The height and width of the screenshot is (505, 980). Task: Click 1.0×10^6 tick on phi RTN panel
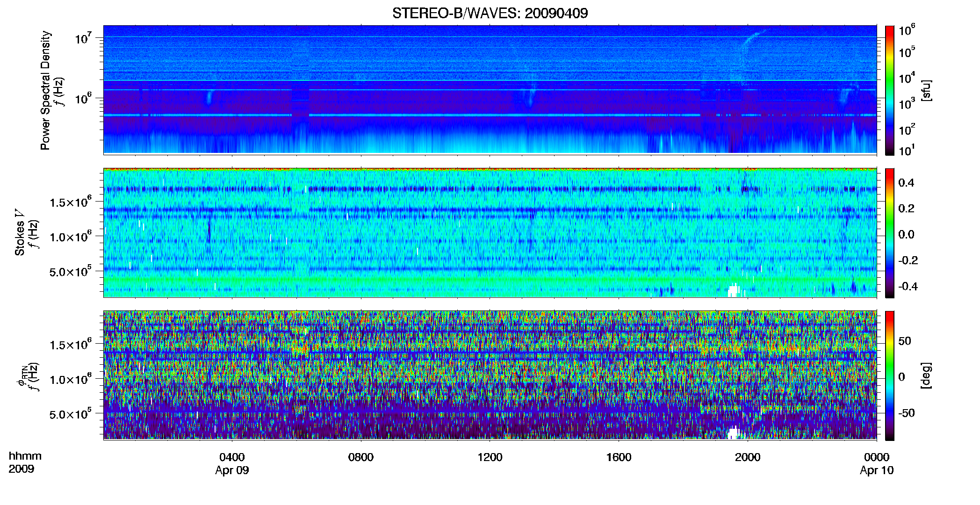pos(70,379)
